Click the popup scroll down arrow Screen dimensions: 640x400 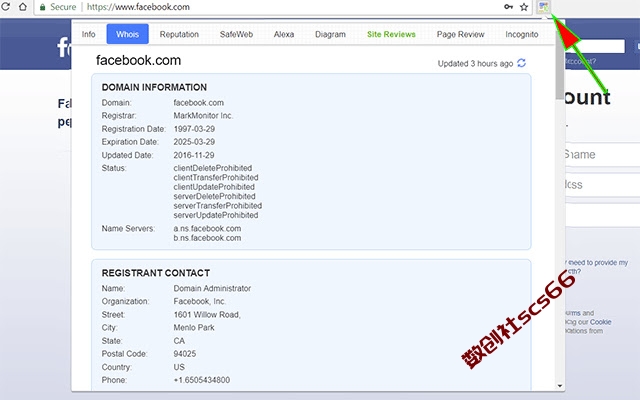tap(560, 385)
